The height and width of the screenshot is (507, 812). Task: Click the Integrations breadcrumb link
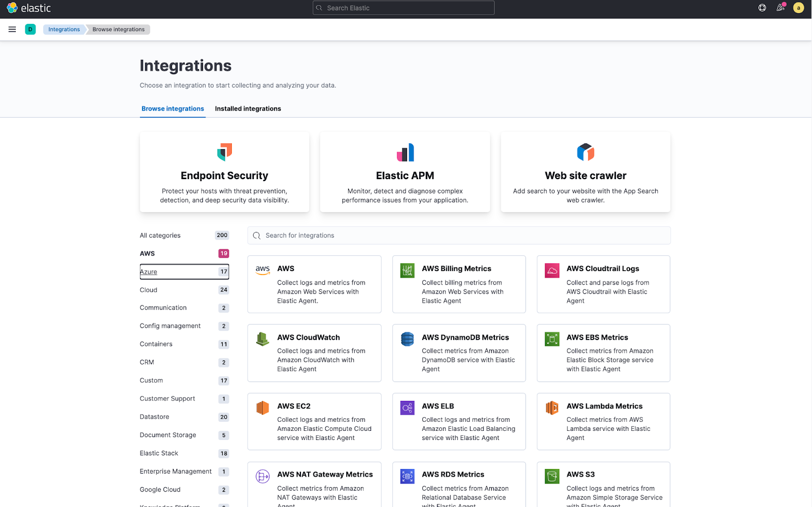[x=64, y=29]
